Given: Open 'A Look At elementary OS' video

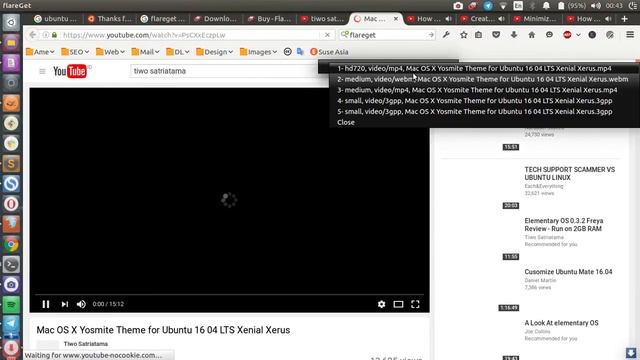Looking at the screenshot, I should 561,323.
